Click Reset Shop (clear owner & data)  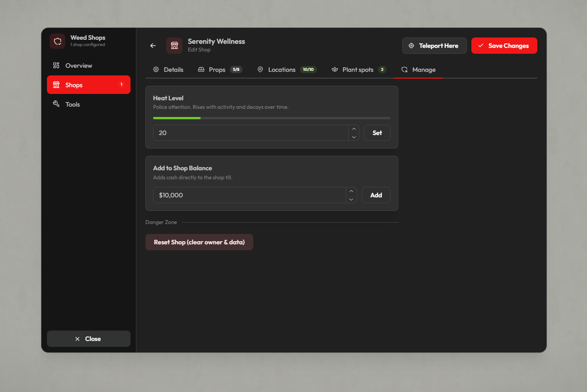(199, 242)
